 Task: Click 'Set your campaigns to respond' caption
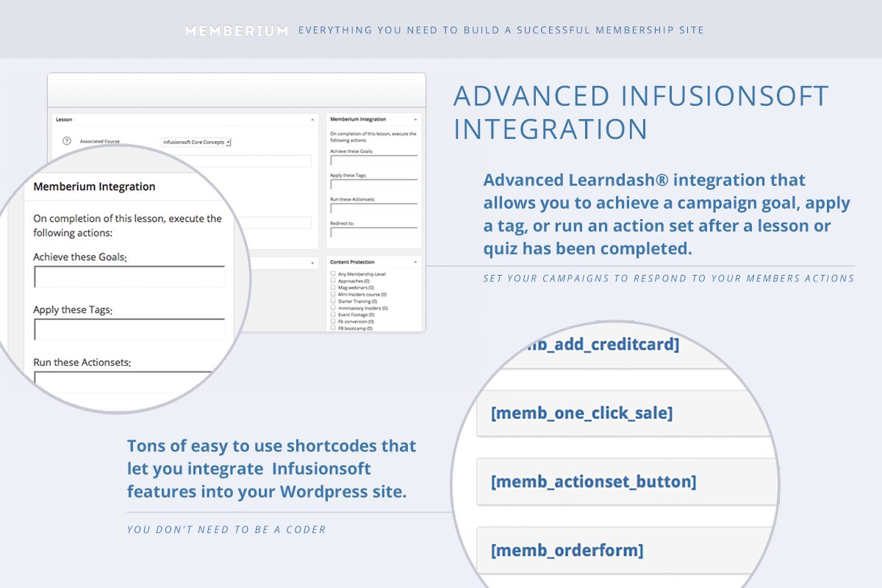click(669, 279)
